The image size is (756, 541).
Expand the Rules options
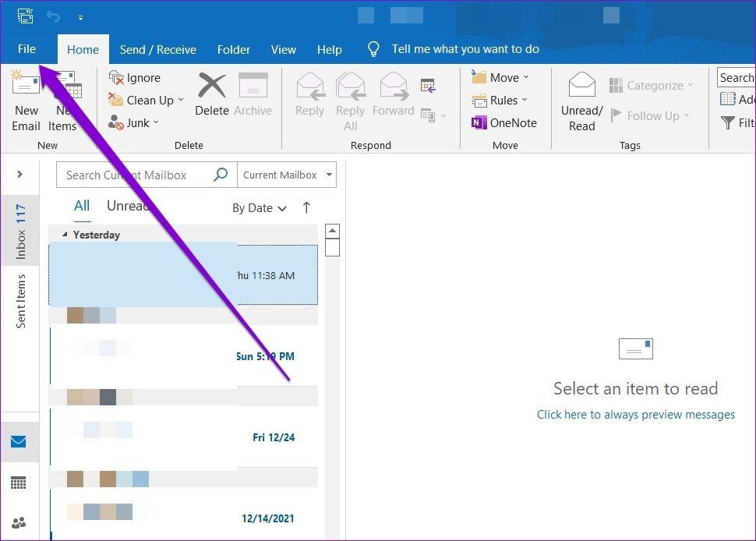(x=501, y=100)
